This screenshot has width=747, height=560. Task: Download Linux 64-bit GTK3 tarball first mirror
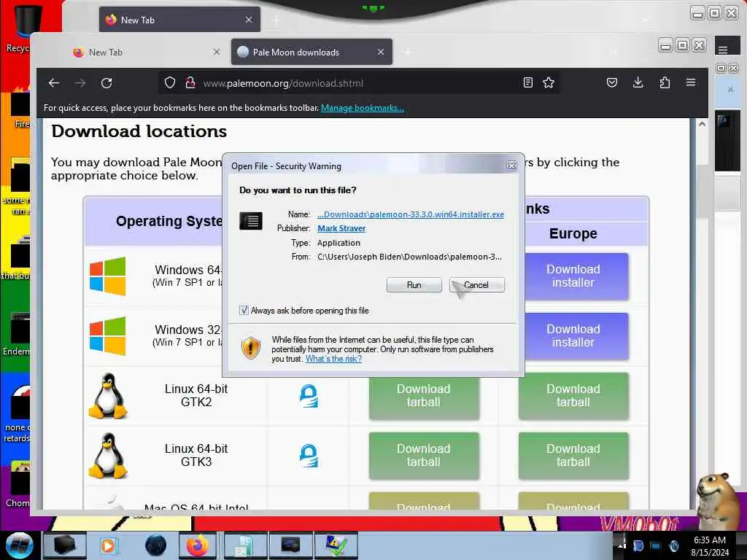click(424, 455)
